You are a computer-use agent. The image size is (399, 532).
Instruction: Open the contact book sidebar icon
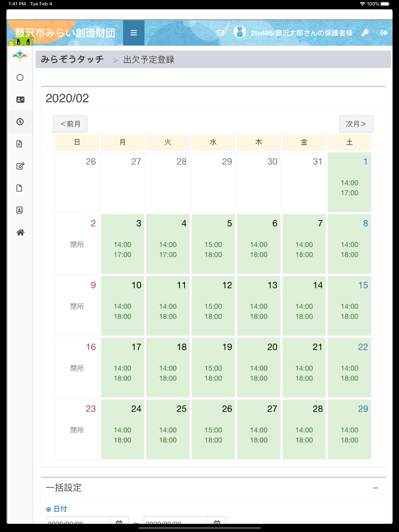pyautogui.click(x=19, y=210)
